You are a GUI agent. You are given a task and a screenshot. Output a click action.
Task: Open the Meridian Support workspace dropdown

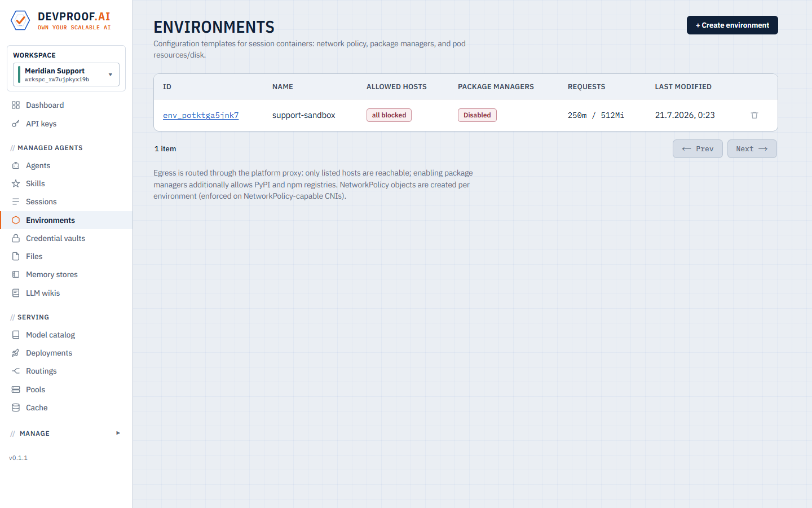click(66, 75)
